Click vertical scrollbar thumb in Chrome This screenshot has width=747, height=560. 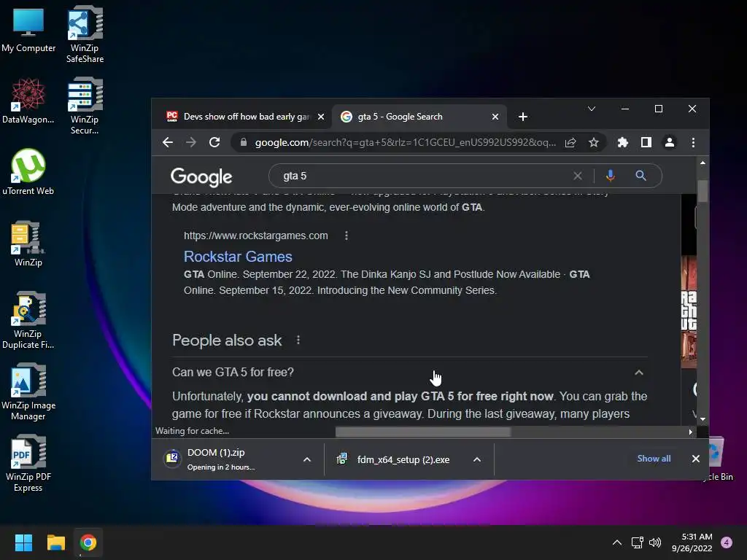tap(703, 191)
